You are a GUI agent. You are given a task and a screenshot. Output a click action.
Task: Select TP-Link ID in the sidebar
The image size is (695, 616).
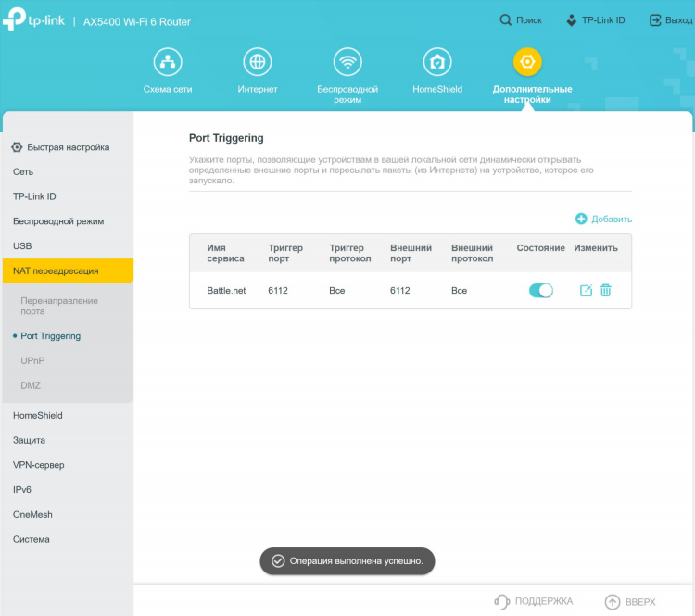(34, 196)
